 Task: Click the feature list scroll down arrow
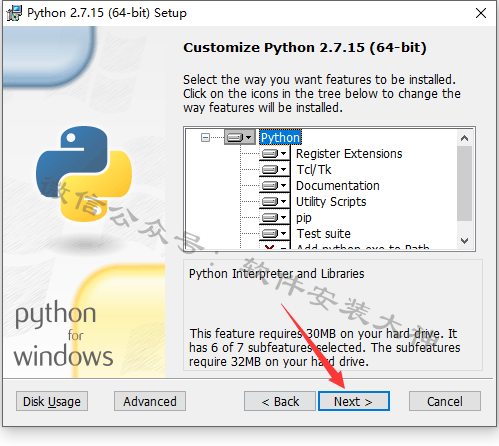464,240
